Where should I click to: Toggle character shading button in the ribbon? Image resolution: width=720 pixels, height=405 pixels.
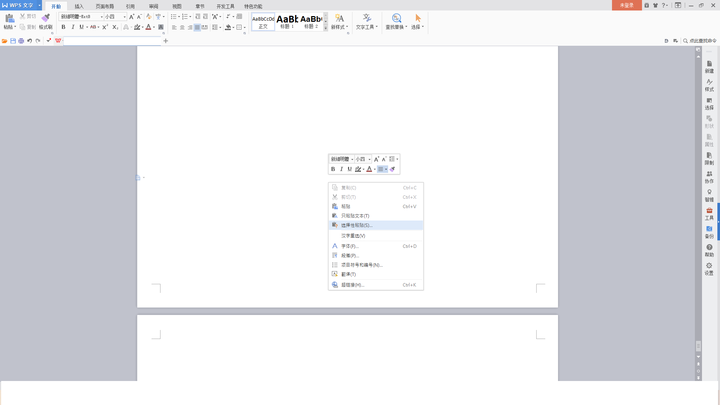point(161,27)
